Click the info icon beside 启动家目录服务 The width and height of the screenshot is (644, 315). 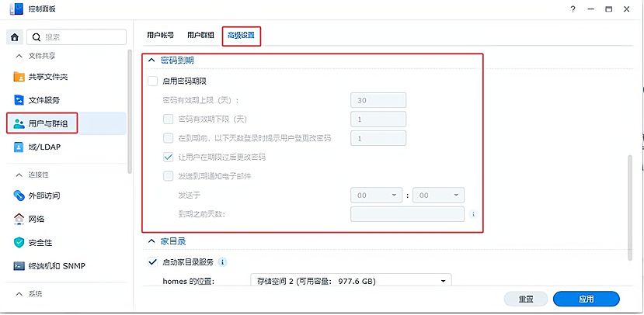tap(223, 261)
